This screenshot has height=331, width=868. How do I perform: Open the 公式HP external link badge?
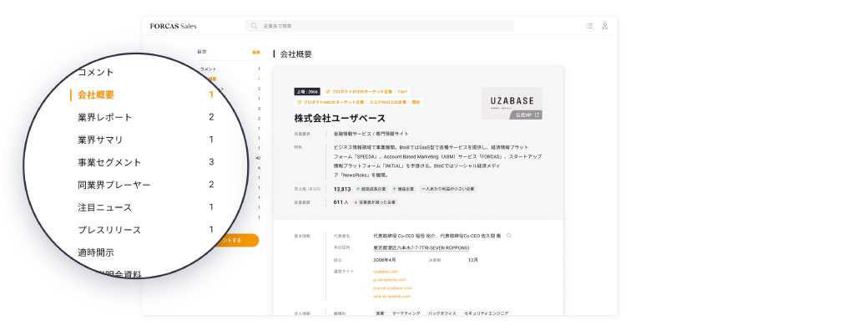pos(525,115)
